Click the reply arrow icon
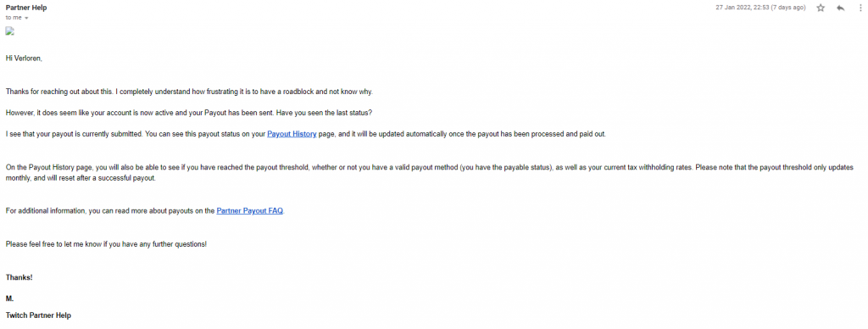 [x=840, y=8]
